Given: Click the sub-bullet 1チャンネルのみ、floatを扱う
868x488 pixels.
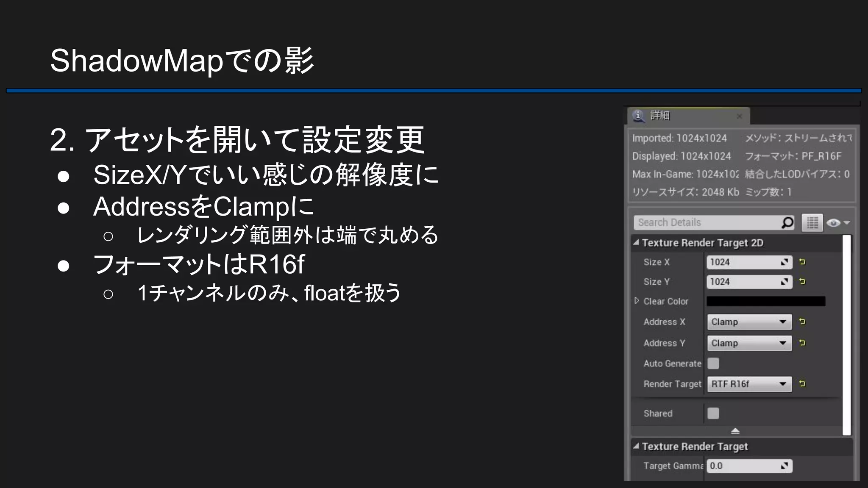Looking at the screenshot, I should click(x=269, y=293).
